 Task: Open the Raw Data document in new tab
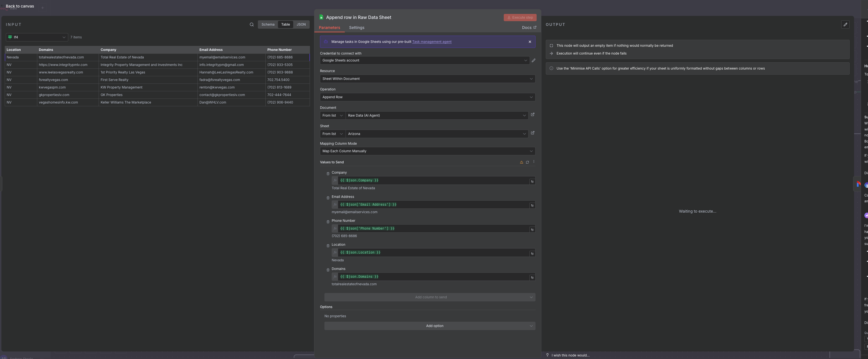[532, 114]
